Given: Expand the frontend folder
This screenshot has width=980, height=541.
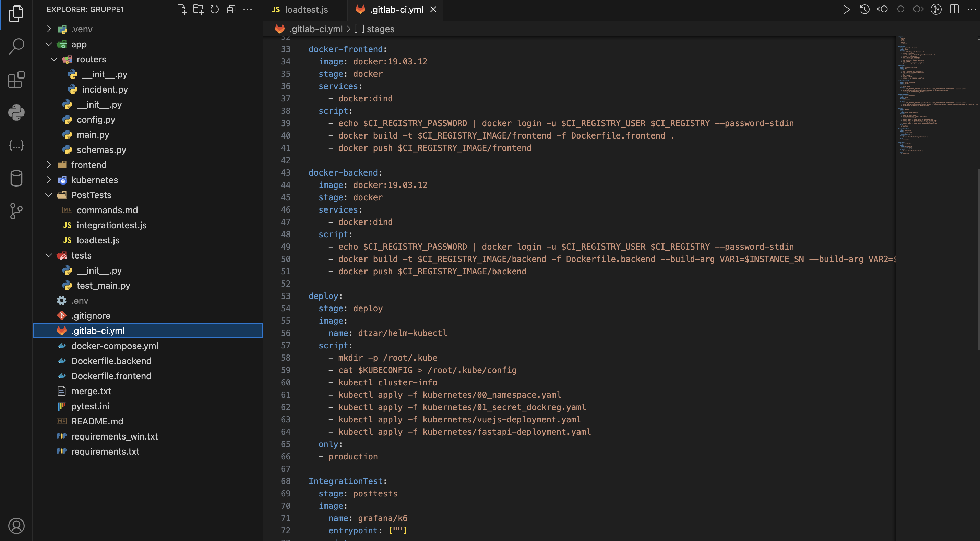Looking at the screenshot, I should click(x=48, y=165).
